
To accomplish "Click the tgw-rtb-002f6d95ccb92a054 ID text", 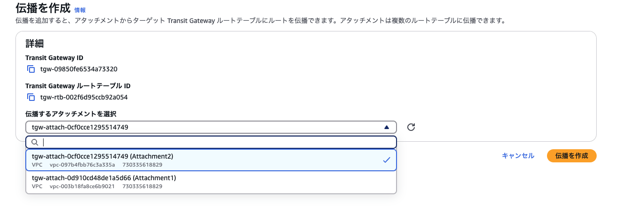I will coord(84,97).
